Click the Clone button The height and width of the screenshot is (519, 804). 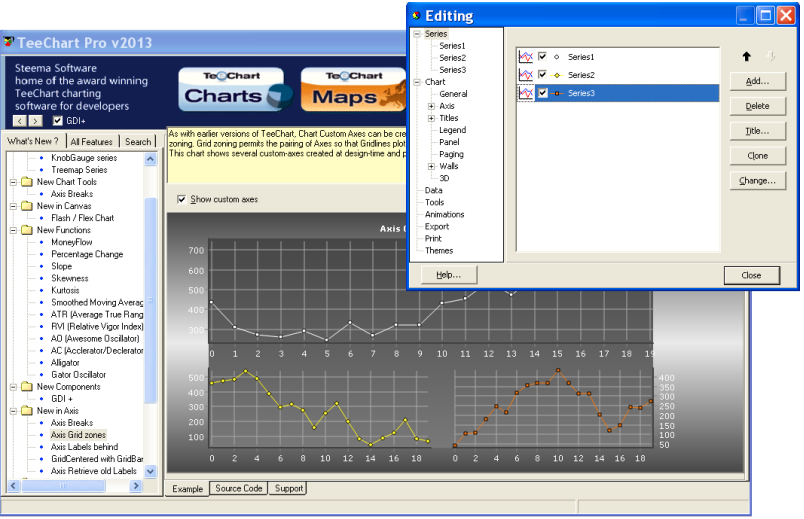click(x=757, y=156)
